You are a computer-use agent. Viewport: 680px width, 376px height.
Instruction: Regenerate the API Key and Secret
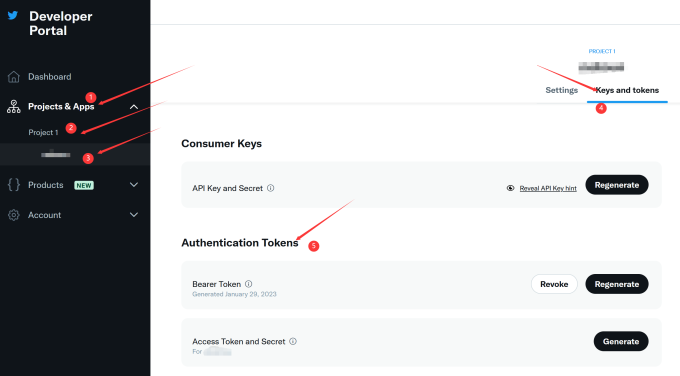[x=617, y=185]
